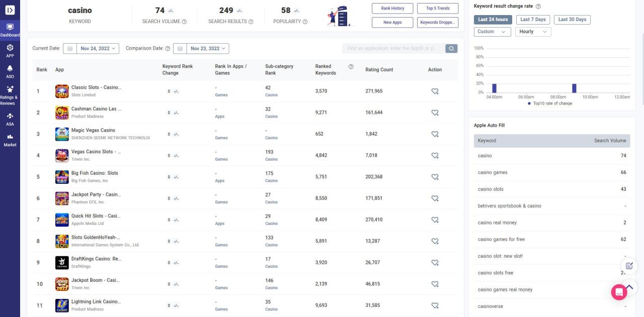Image resolution: width=644 pixels, height=317 pixels.
Task: Click the Top 5 Trends button
Action: pyautogui.click(x=438, y=9)
